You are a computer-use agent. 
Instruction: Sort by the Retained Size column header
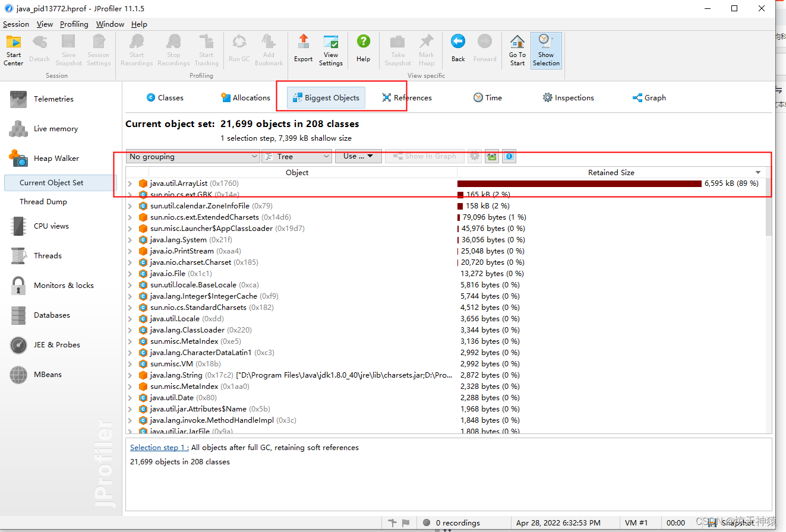[611, 173]
